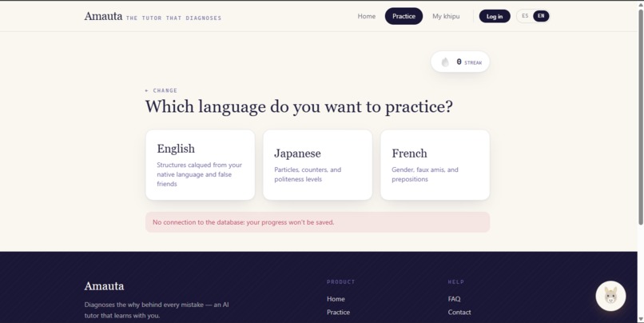Choose the Japanese language card
The width and height of the screenshot is (644, 323).
click(x=317, y=165)
